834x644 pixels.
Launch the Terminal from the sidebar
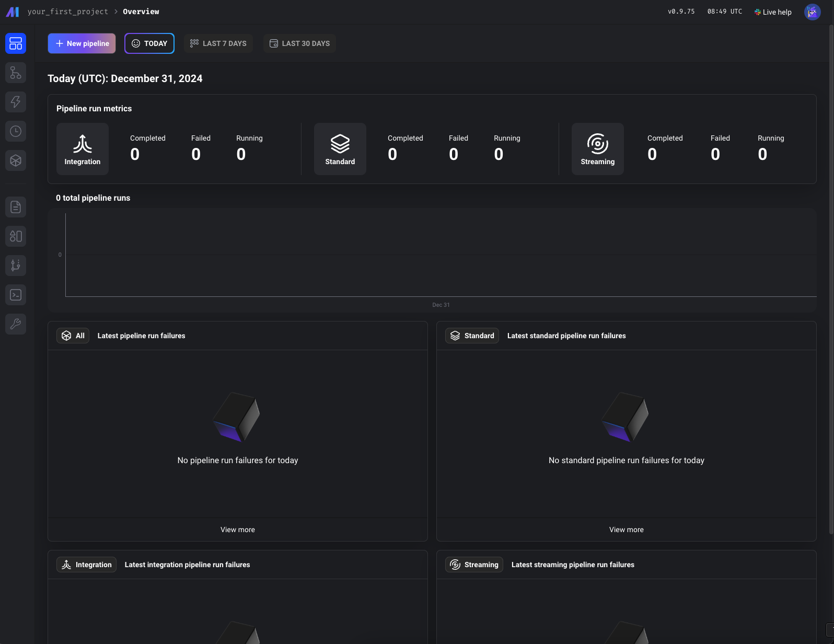click(x=16, y=295)
